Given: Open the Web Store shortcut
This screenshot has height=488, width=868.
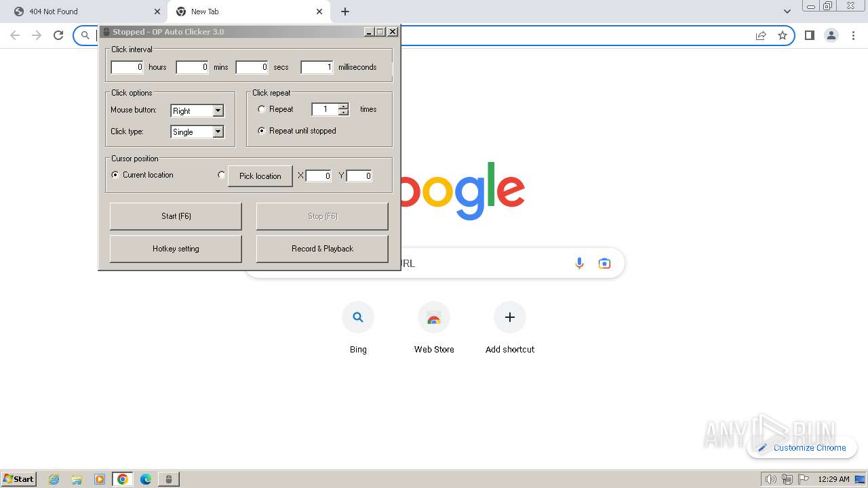Looking at the screenshot, I should [x=434, y=328].
